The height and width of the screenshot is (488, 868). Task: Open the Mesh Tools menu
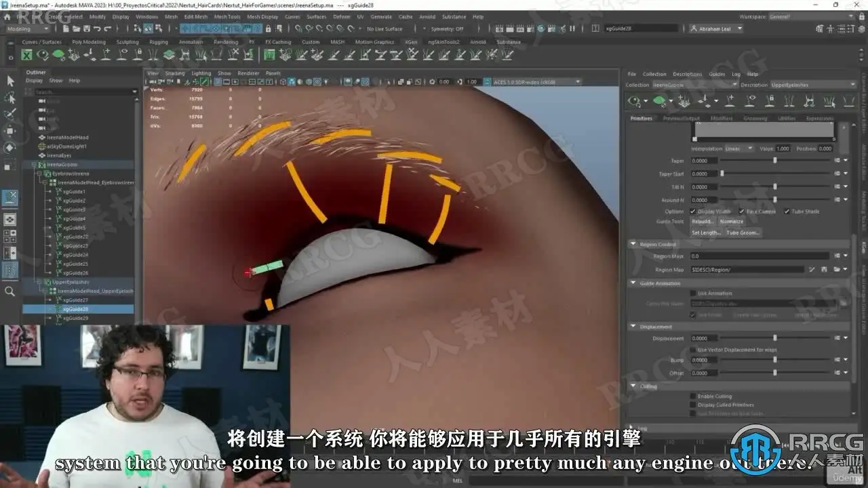(x=227, y=16)
